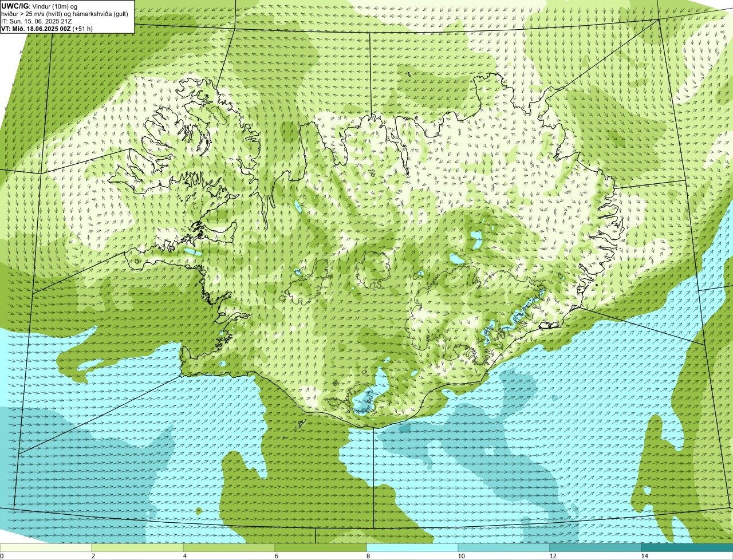Click the scale label "10"

pyautogui.click(x=461, y=556)
